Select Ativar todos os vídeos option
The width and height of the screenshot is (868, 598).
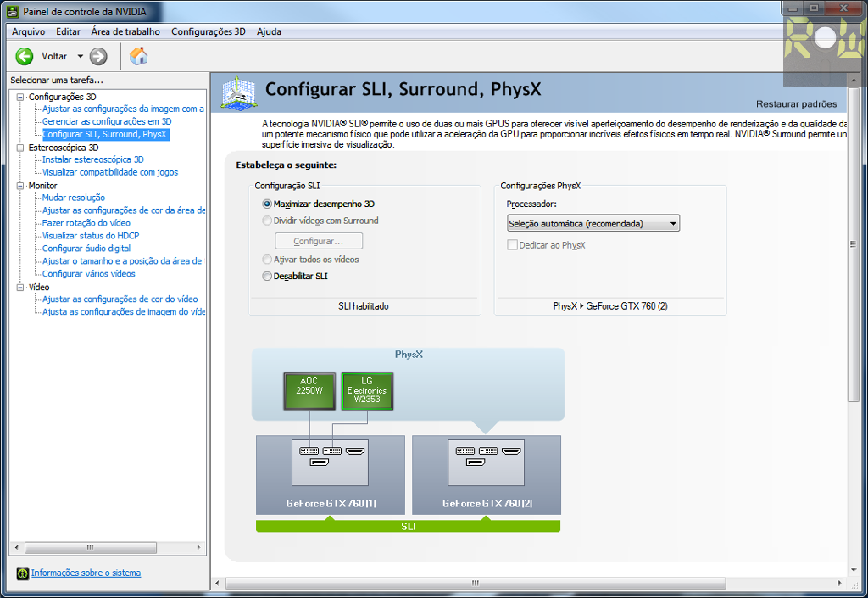[267, 260]
